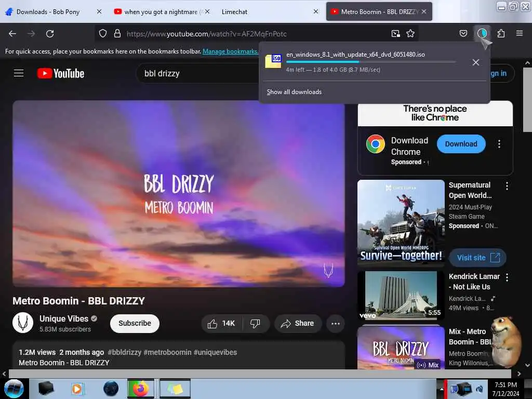Click the picture-in-picture icon in address bar

pyautogui.click(x=395, y=34)
